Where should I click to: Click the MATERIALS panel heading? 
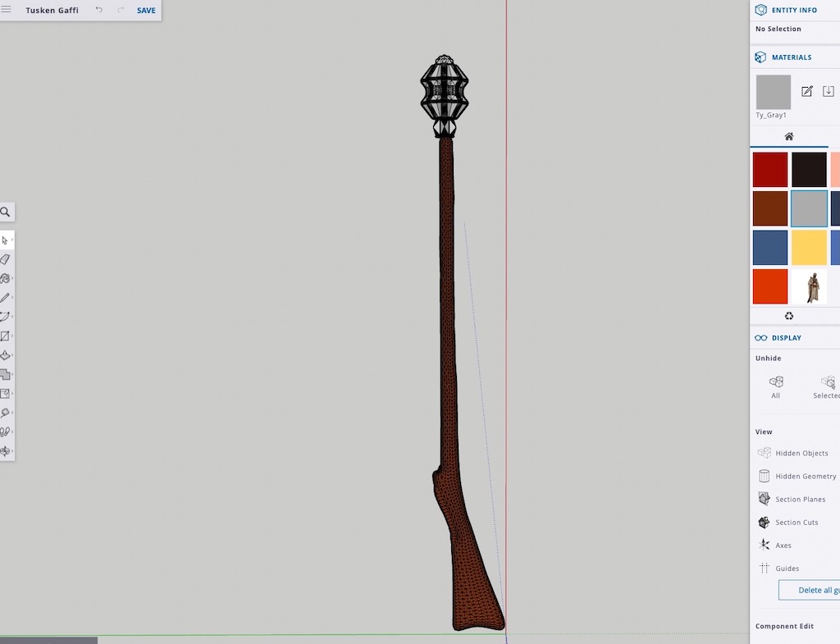(792, 57)
